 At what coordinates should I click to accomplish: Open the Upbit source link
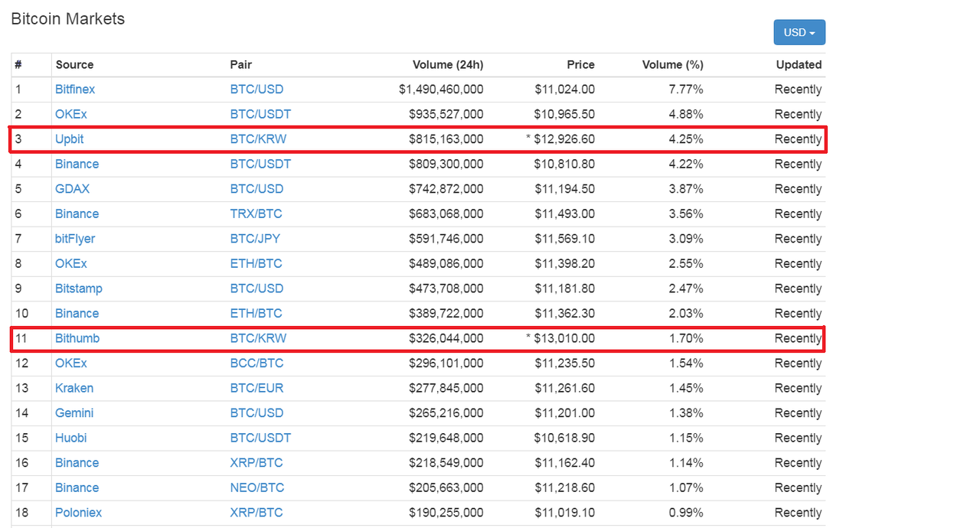click(70, 139)
